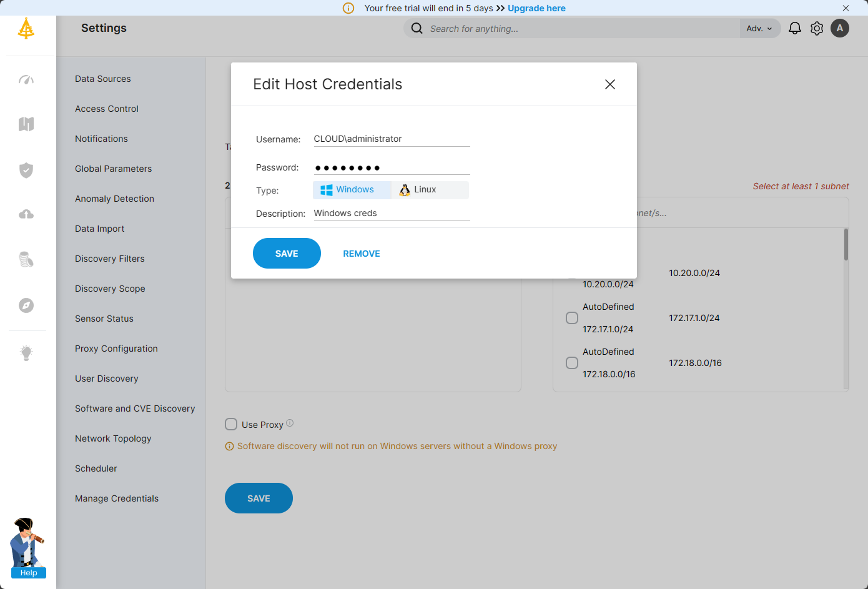Go to Notifications settings
This screenshot has height=589, width=868.
[x=101, y=139]
